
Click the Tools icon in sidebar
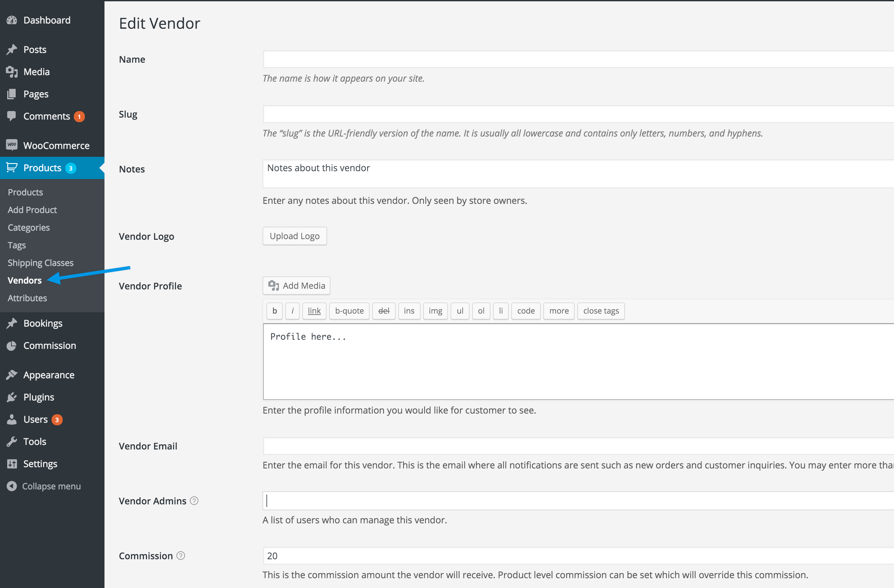point(12,441)
